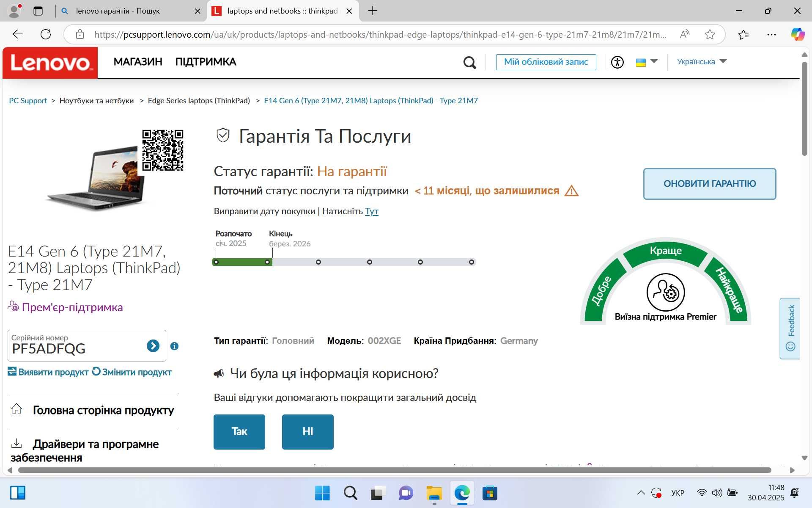The image size is (812, 508).
Task: Click the horizontal page scrollbar
Action: [394, 470]
